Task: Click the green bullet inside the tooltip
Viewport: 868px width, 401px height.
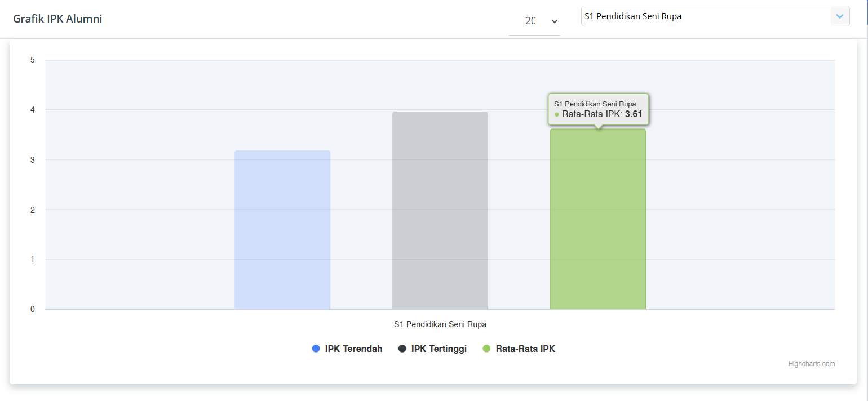Action: pos(557,114)
